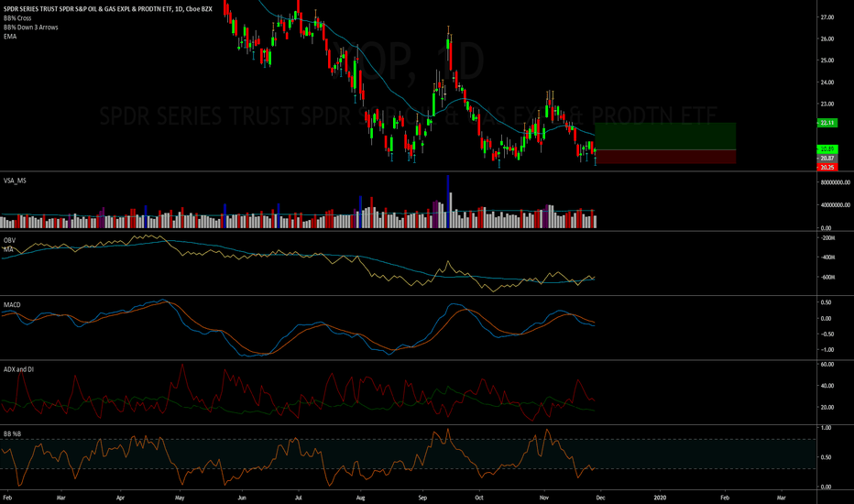Viewport: 854px width, 504px height.
Task: Click the 40.00 ADX axis label
Action: [827, 386]
